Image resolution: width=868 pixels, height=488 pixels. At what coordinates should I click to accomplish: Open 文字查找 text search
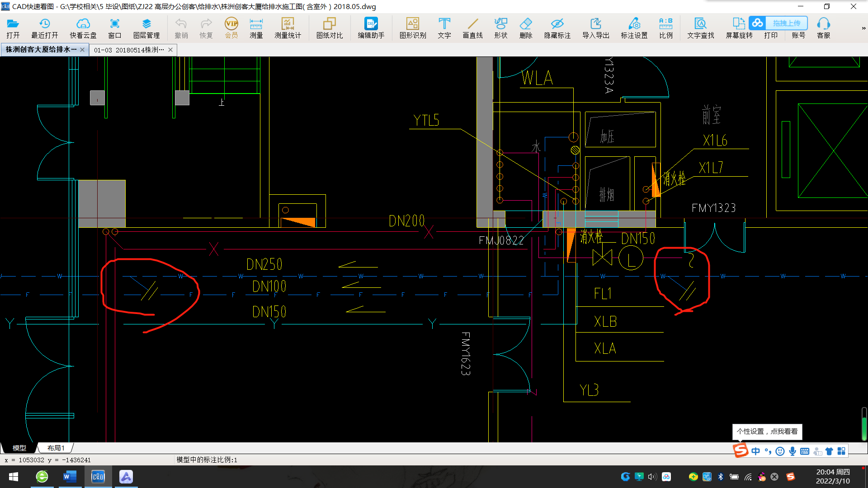click(700, 28)
